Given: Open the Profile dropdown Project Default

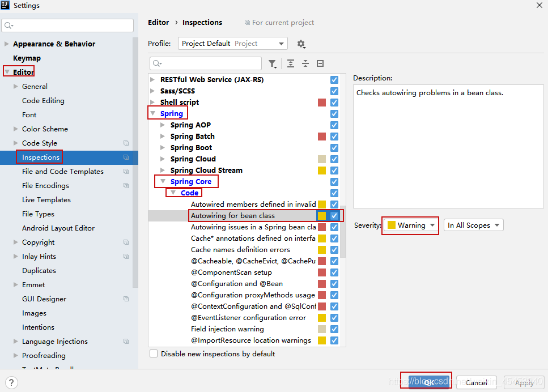Looking at the screenshot, I should (233, 44).
